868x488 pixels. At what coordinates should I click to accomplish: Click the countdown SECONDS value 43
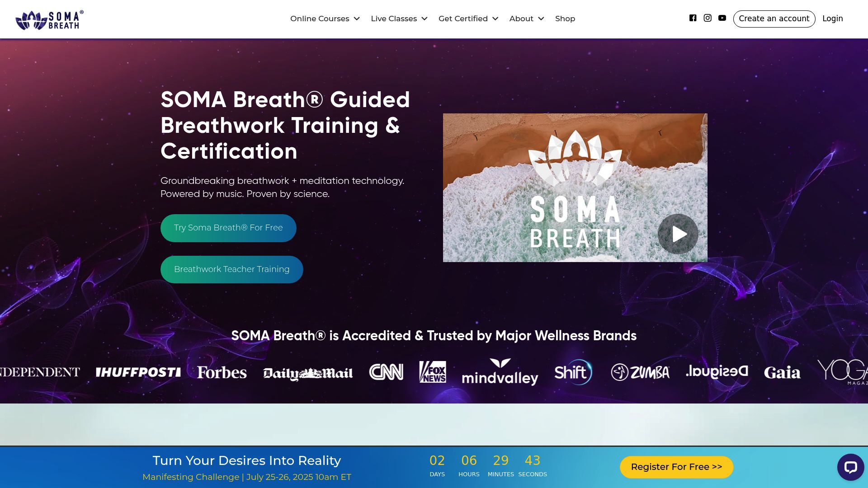click(x=533, y=460)
